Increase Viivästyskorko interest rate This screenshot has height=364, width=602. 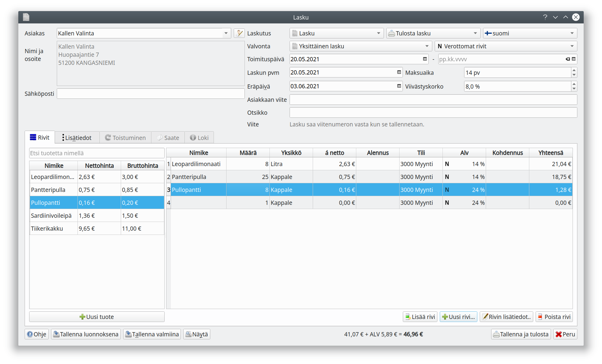click(574, 84)
